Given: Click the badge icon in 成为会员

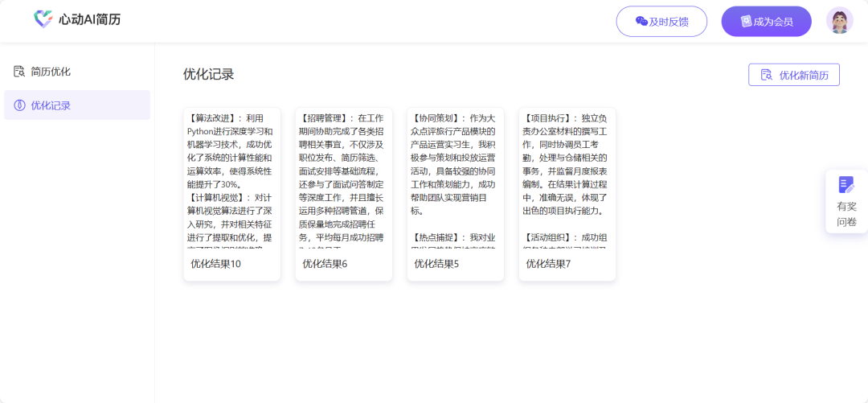Looking at the screenshot, I should coord(746,22).
